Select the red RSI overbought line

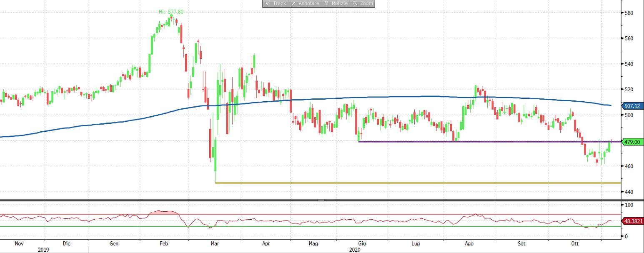[311, 215]
